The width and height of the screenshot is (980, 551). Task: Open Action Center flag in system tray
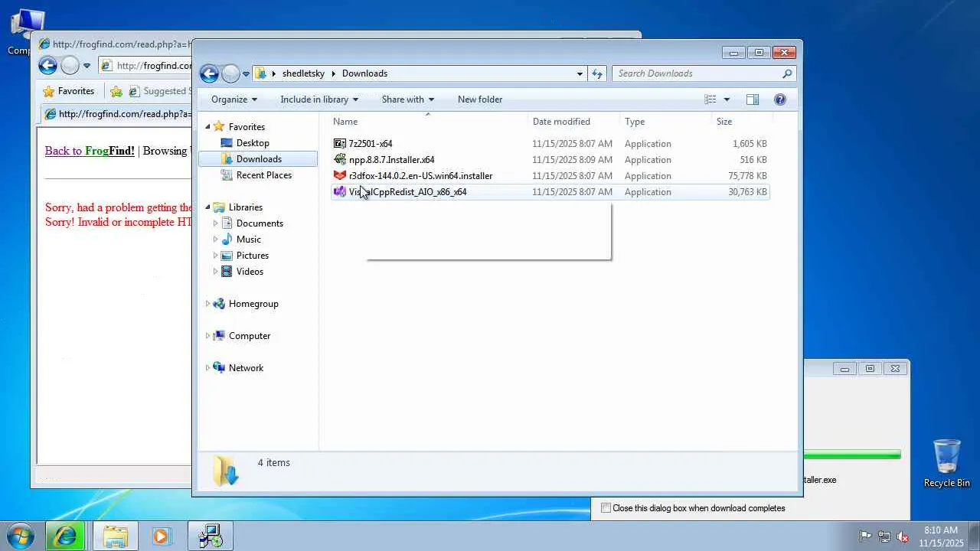tap(865, 536)
